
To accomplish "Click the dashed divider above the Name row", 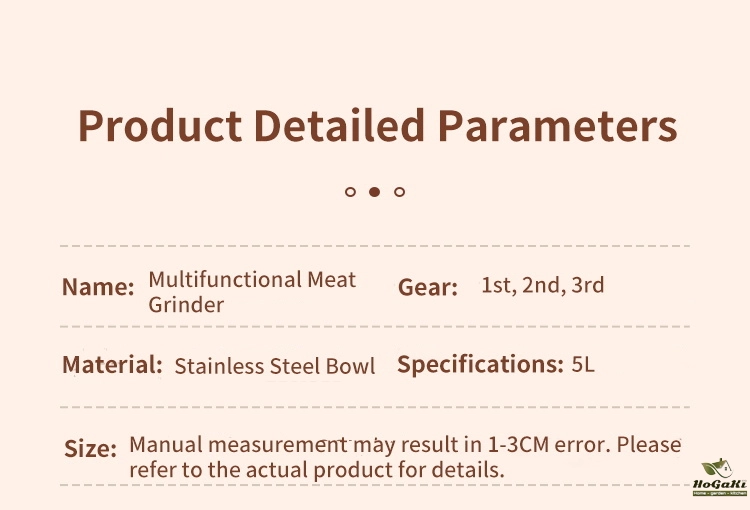I will [375, 245].
